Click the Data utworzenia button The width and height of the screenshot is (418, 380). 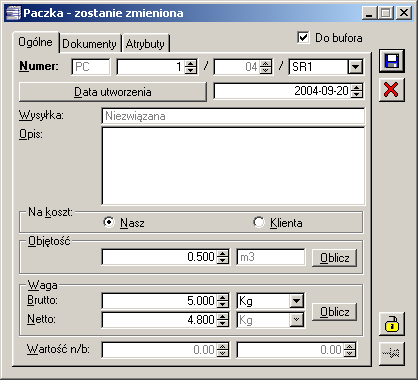click(x=113, y=92)
